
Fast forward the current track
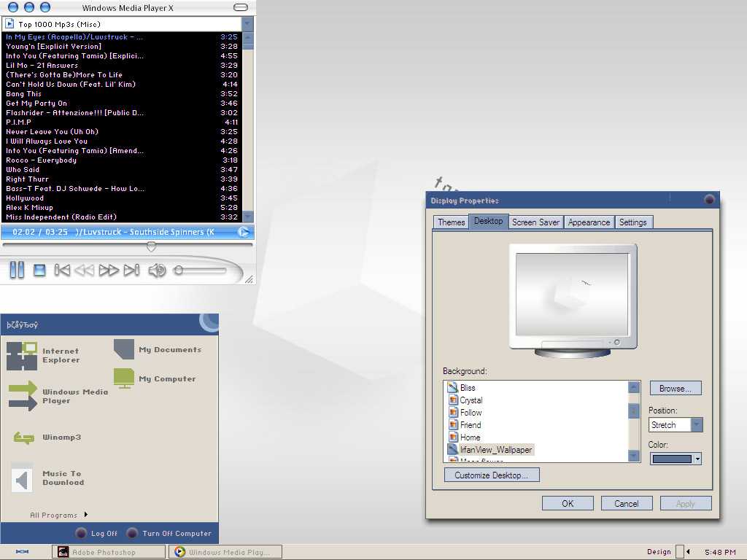[109, 270]
